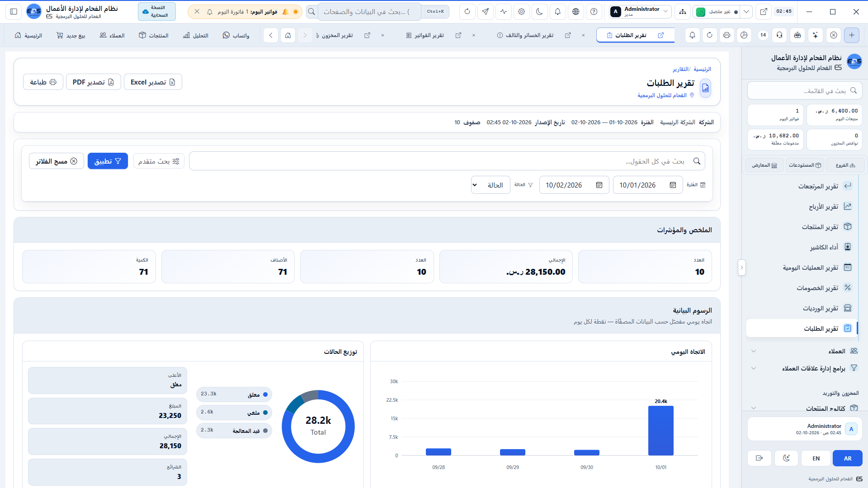Export report with تصدير Excel button
Screen dimensions: 868x488
(x=153, y=82)
